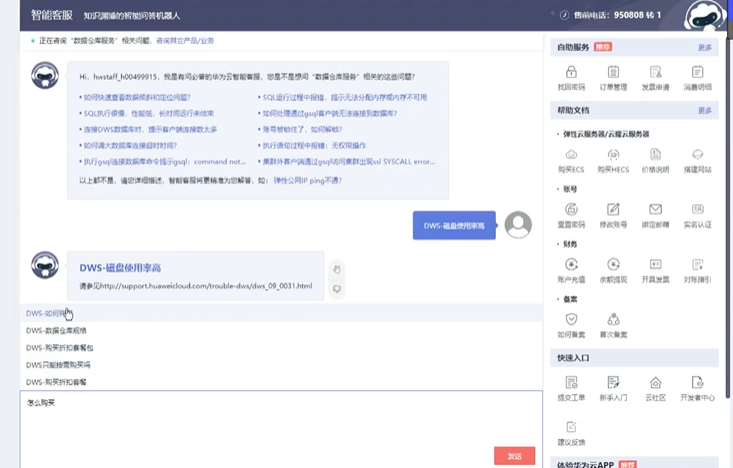
Task: Click the 重置密码 icon
Action: [x=571, y=209]
